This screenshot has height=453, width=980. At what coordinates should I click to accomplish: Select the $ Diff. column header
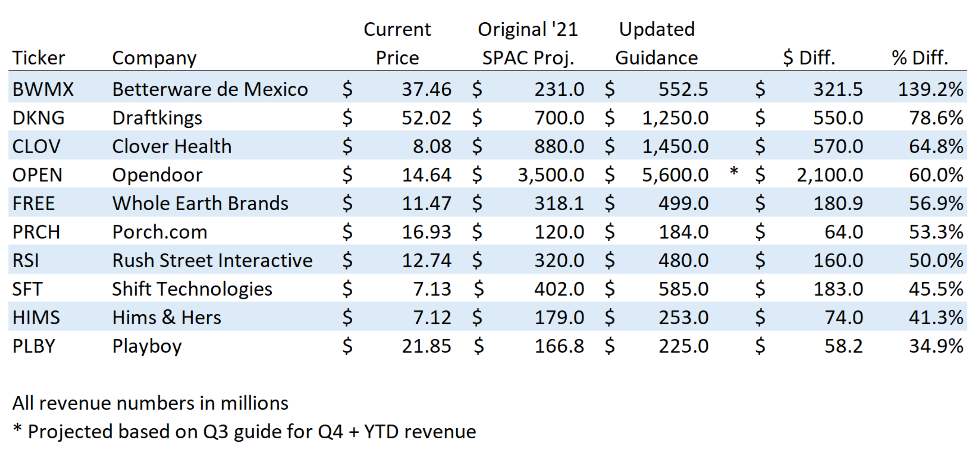tap(809, 58)
